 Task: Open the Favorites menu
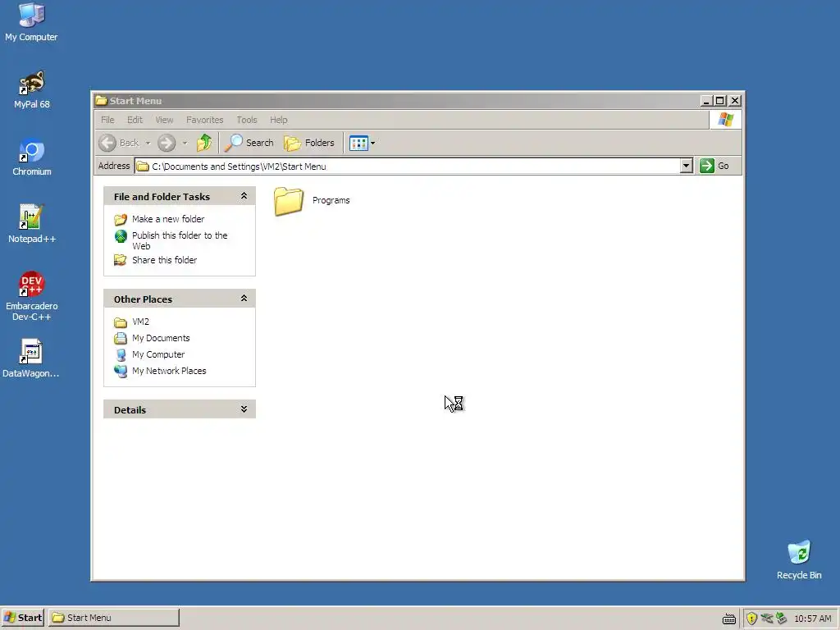(204, 120)
